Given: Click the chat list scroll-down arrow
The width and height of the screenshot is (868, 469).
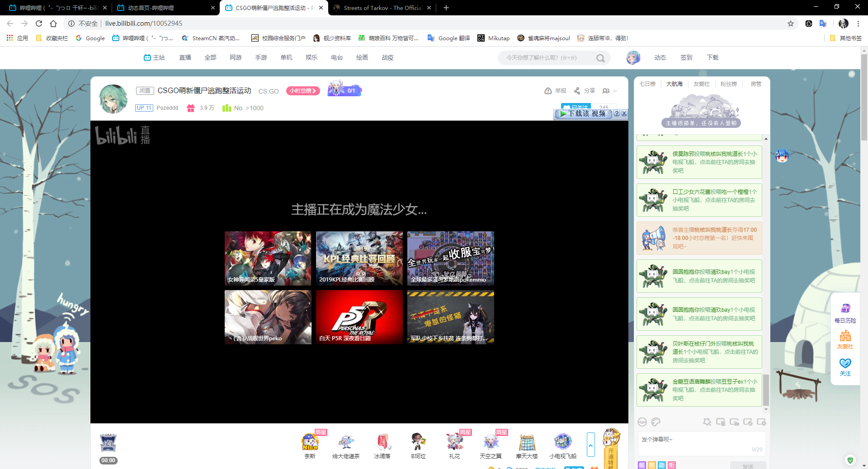Looking at the screenshot, I should click(x=766, y=409).
